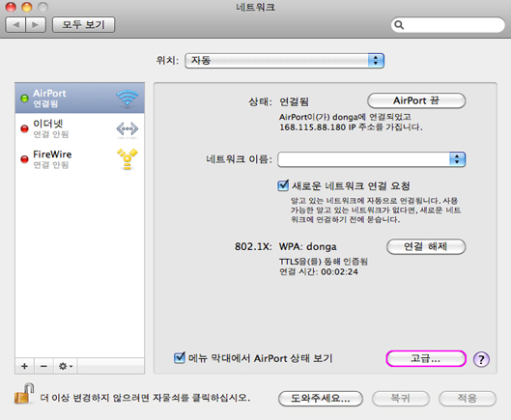Select 이더넷 entry in services list

[79, 128]
